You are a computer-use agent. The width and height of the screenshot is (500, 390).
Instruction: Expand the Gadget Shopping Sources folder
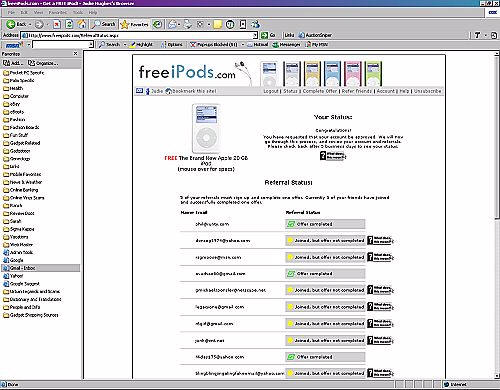click(31, 315)
